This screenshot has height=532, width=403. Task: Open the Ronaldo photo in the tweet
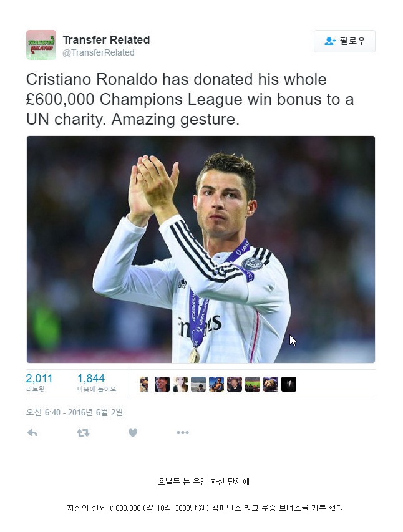(201, 249)
